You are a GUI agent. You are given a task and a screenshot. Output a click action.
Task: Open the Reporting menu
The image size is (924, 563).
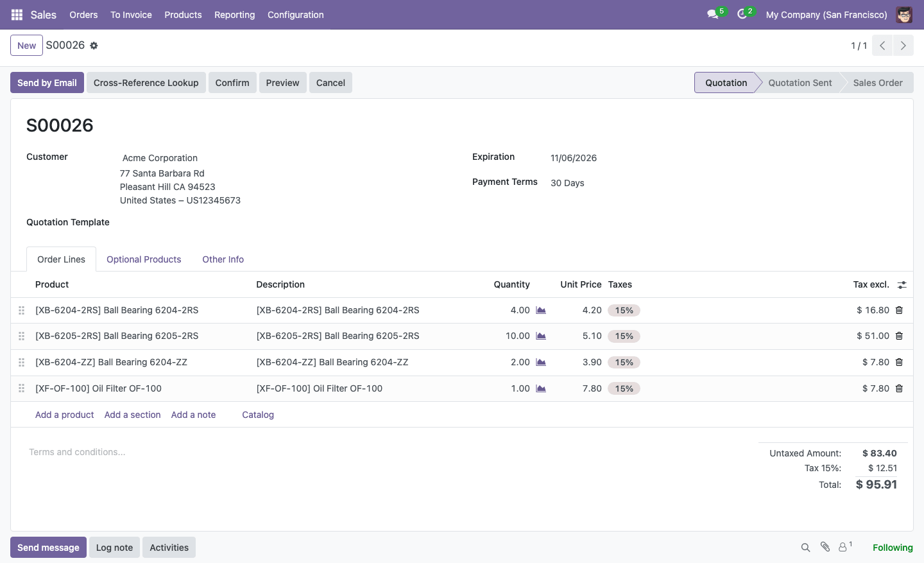click(234, 15)
